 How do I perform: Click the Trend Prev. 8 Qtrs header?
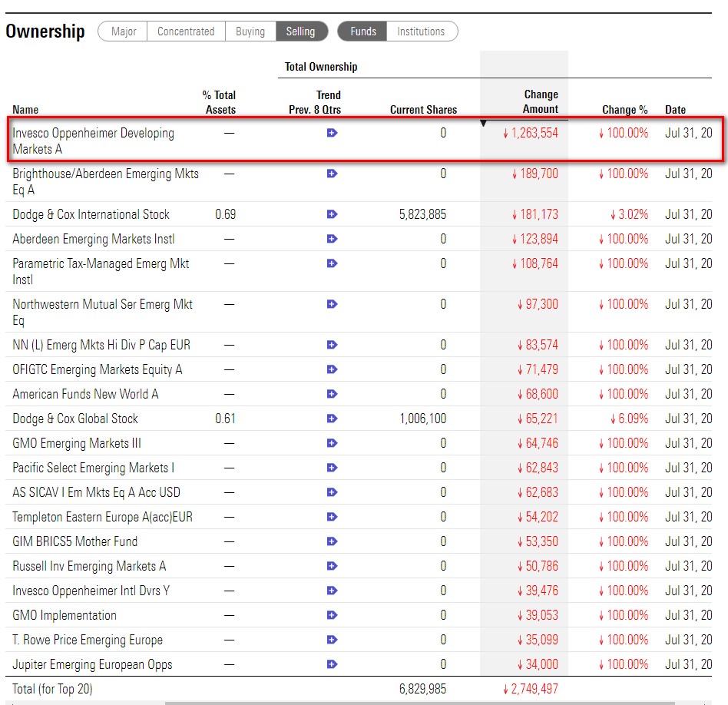315,102
